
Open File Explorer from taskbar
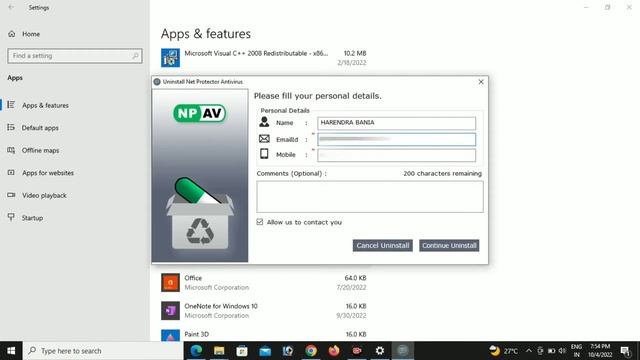click(x=219, y=351)
